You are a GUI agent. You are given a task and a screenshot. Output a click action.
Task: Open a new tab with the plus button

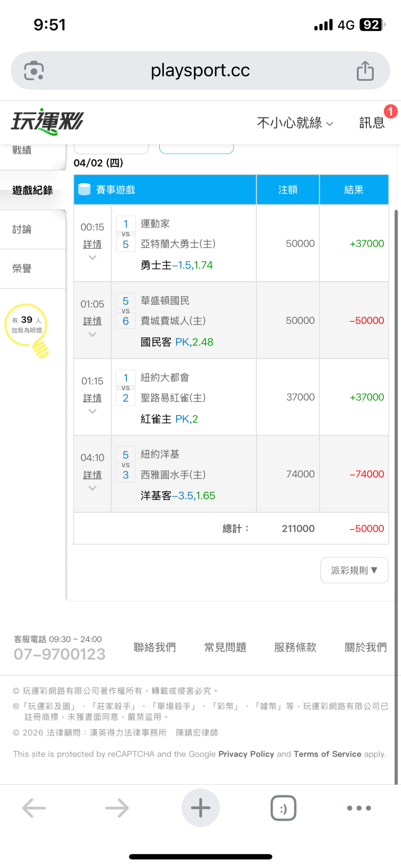pos(200,808)
